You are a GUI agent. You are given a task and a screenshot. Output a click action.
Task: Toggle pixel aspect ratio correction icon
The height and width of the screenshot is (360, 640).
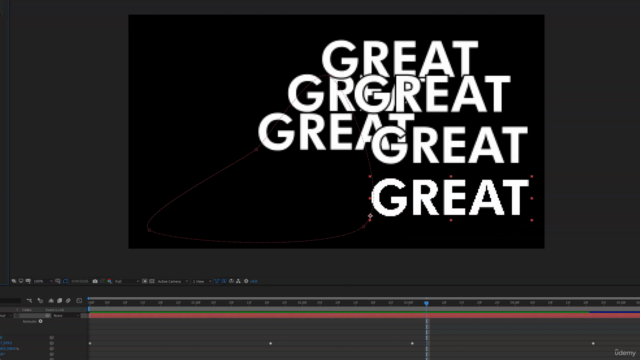tap(217, 281)
